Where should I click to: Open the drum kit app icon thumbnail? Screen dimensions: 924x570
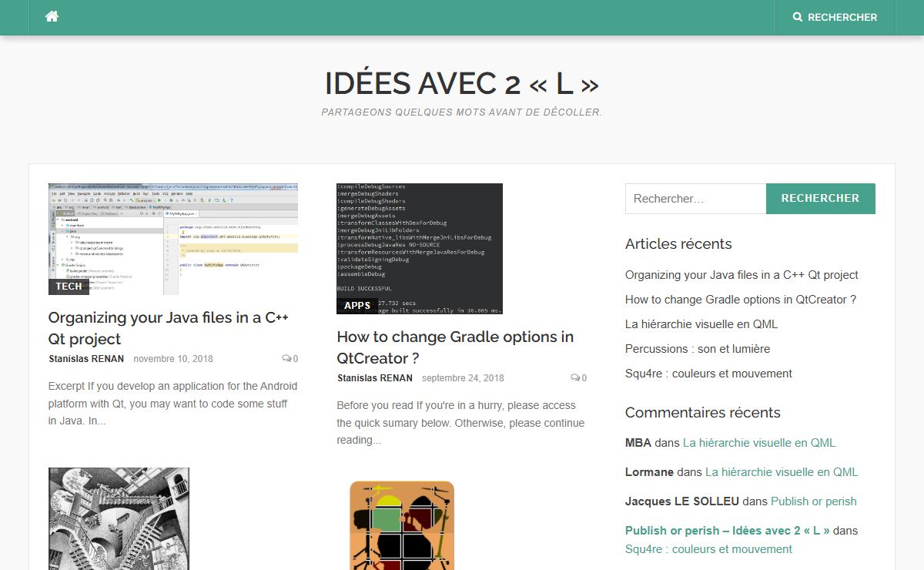pos(401,525)
